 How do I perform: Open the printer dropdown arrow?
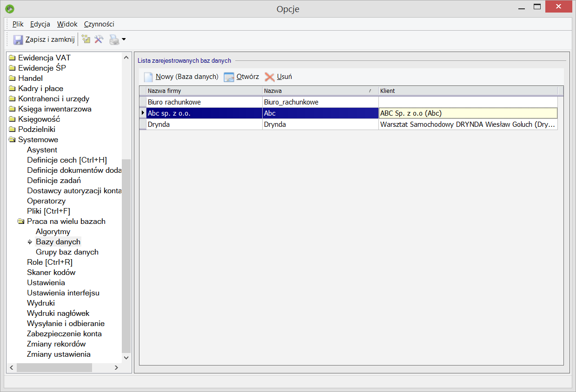pos(124,40)
